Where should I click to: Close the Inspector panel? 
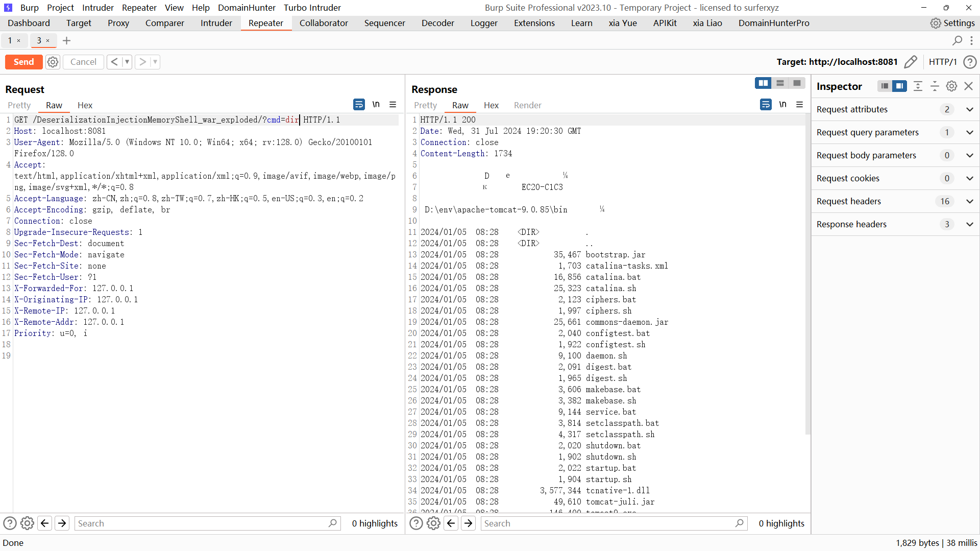click(x=969, y=86)
